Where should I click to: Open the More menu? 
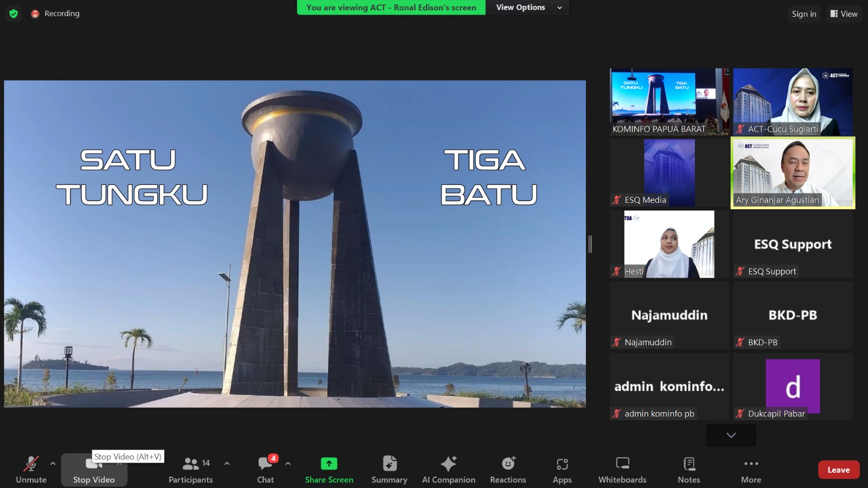coord(751,470)
